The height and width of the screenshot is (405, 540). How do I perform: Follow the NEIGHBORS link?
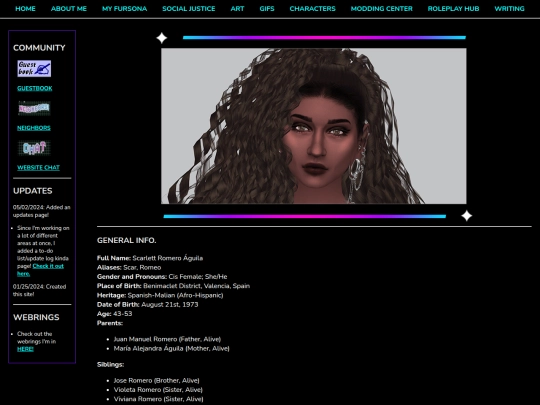[x=34, y=128]
